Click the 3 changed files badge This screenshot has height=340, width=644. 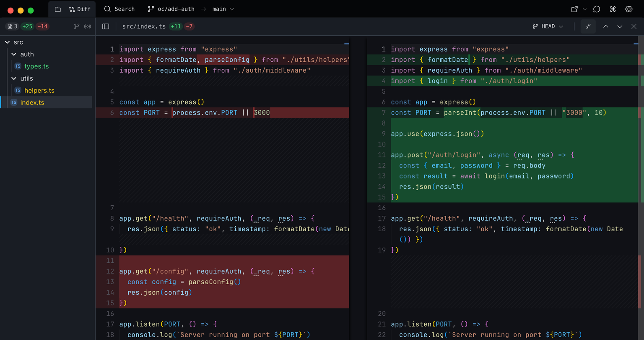[13, 26]
